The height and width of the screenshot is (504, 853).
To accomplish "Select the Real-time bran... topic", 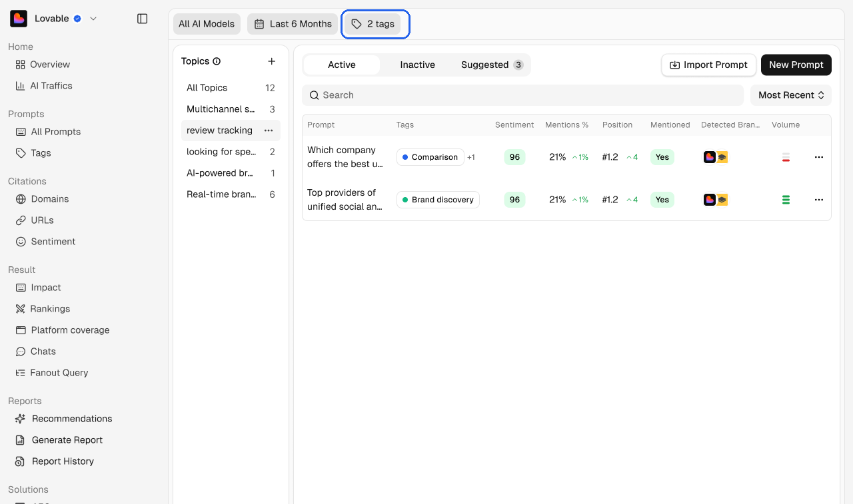I will [x=231, y=194].
